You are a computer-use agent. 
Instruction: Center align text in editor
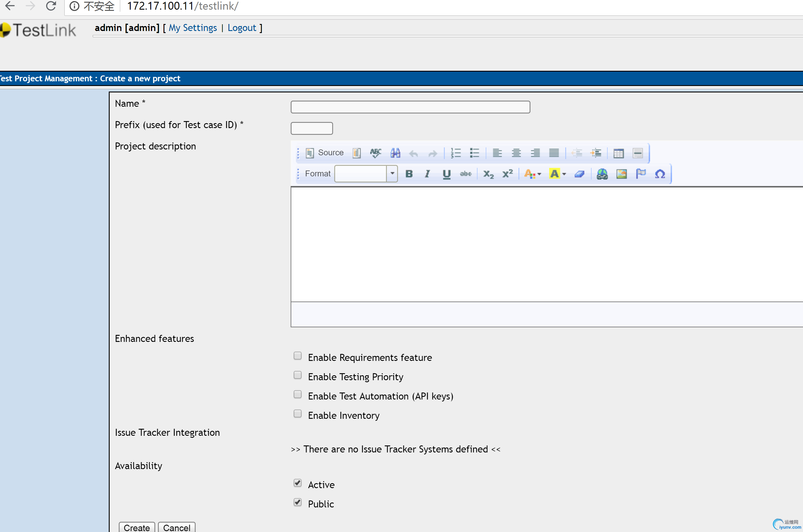pos(516,153)
